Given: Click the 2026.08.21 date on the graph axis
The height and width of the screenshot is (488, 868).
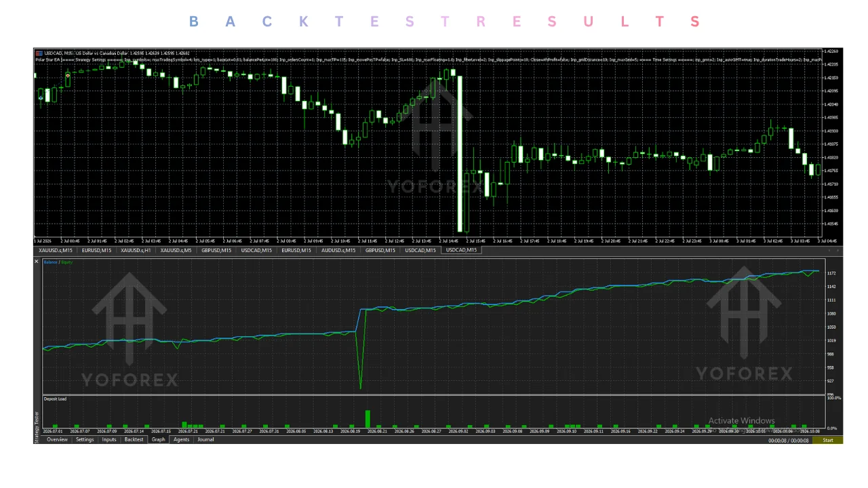Looking at the screenshot, I should pos(376,431).
